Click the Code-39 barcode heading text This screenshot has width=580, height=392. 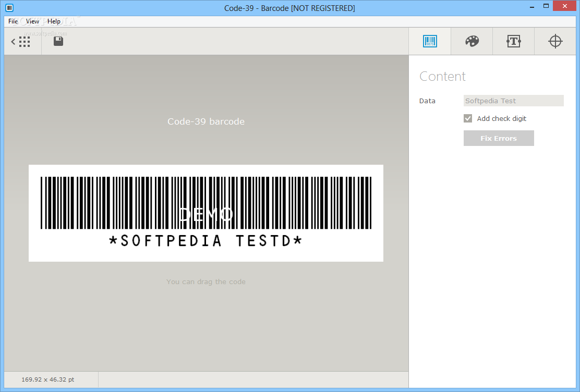point(206,121)
